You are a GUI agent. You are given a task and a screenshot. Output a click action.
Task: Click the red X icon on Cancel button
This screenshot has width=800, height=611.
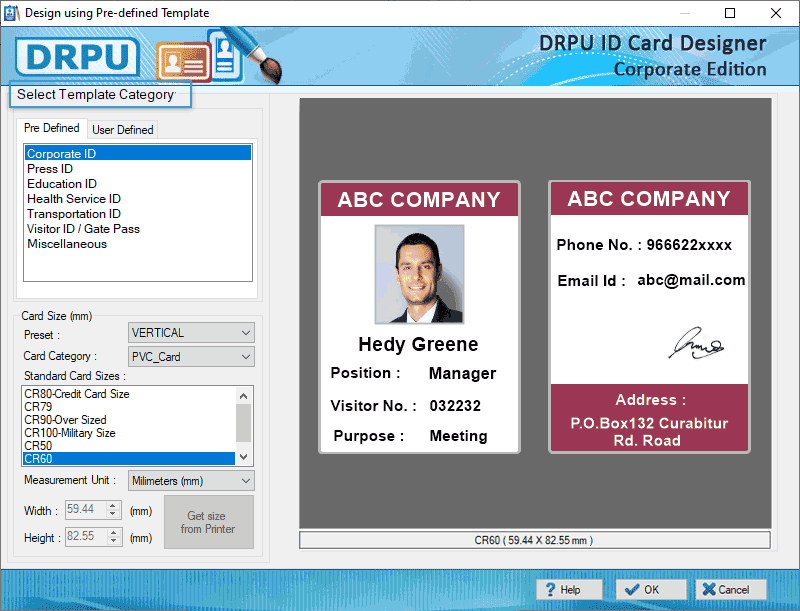(x=711, y=589)
